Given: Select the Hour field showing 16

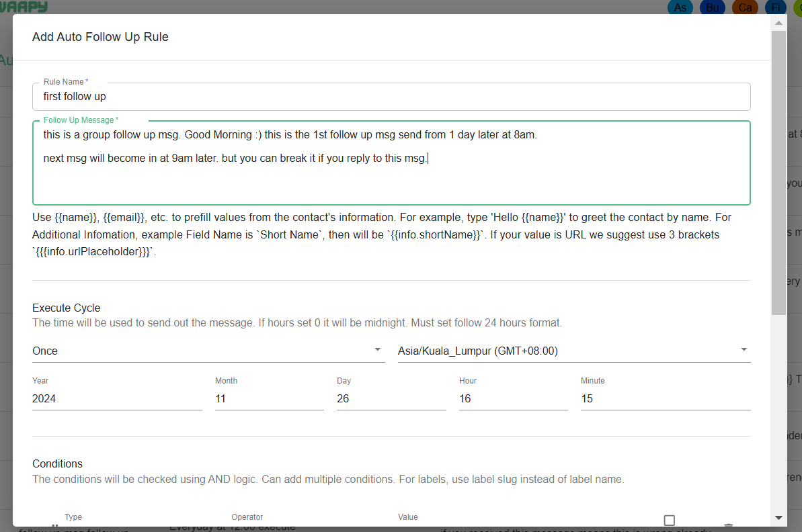Looking at the screenshot, I should [513, 398].
